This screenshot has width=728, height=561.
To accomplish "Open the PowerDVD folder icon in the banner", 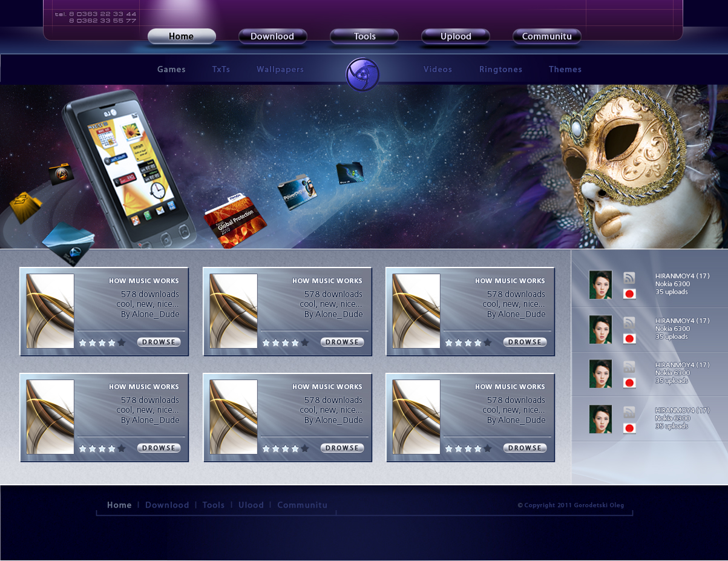I will pos(297,192).
